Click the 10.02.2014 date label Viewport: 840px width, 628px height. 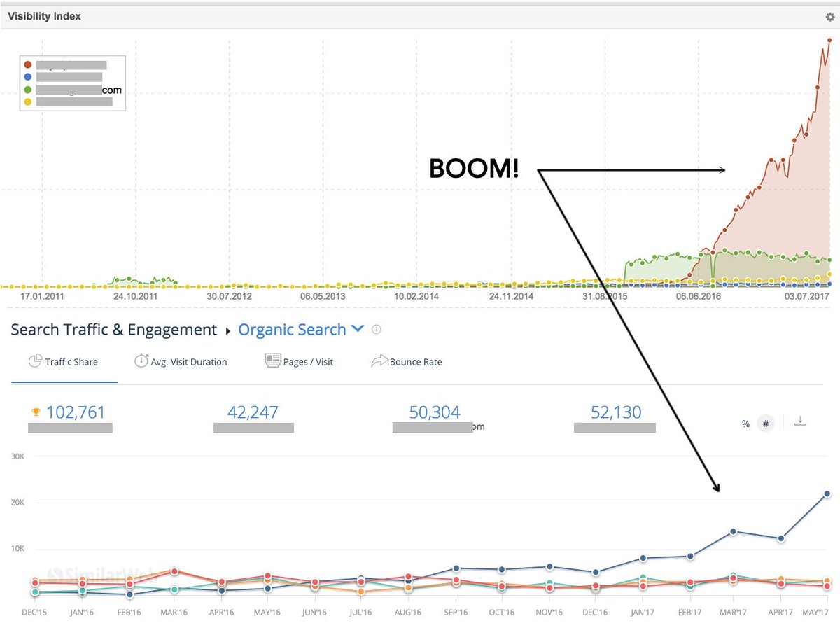tap(417, 297)
